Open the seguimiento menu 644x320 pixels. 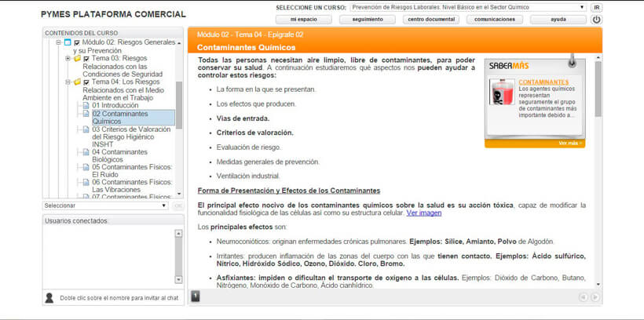[x=368, y=20]
